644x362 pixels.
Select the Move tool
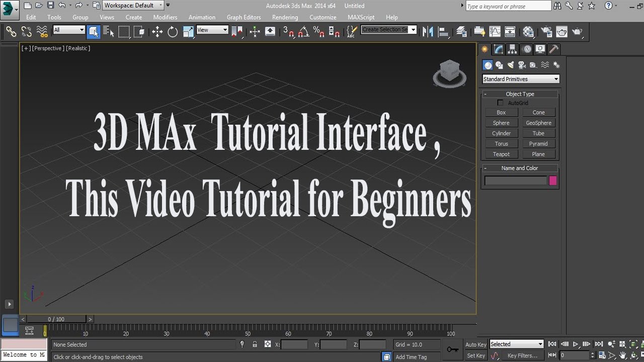click(157, 32)
